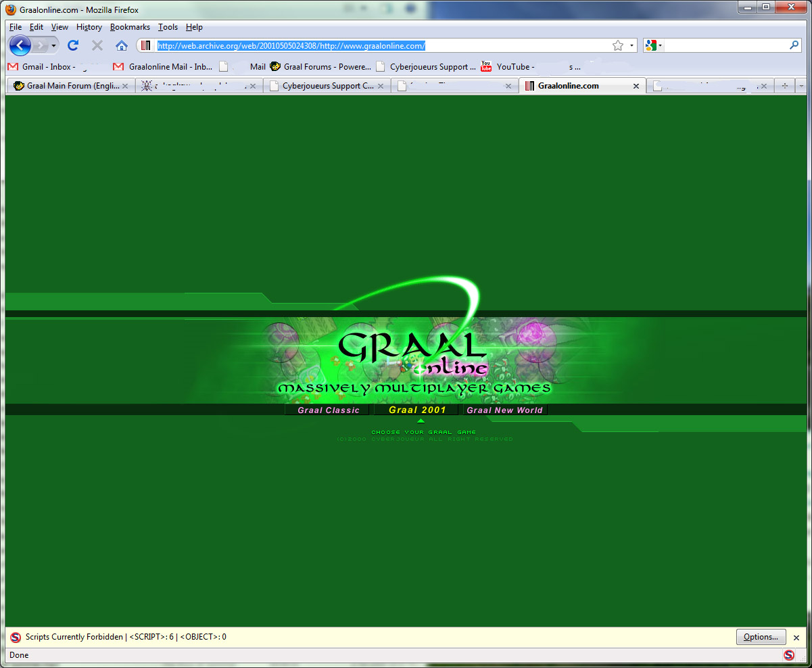Open the Tools menu

(x=168, y=27)
